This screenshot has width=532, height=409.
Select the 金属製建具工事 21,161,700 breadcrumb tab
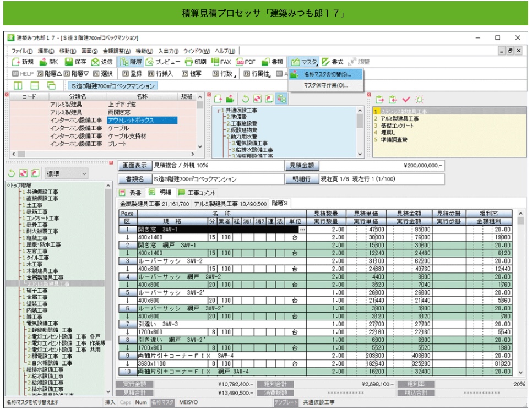tap(154, 204)
